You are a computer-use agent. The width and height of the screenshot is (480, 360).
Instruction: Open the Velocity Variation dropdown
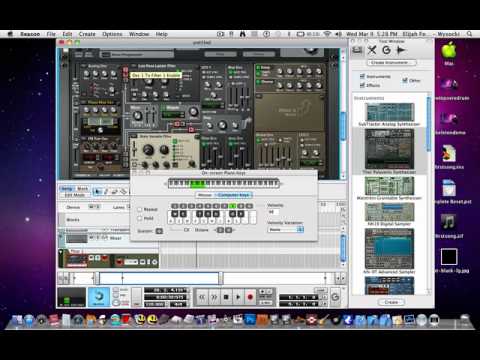click(286, 230)
